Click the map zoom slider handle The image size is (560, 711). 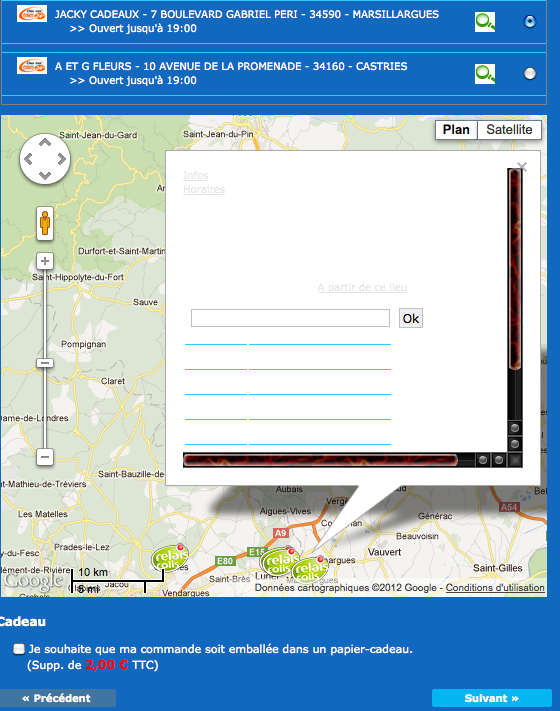pos(45,363)
